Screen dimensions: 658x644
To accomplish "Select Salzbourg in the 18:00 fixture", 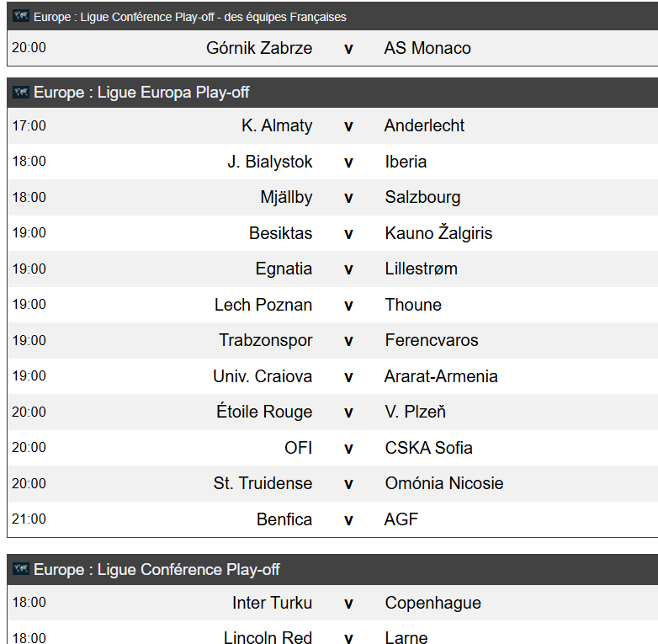I will 422,197.
